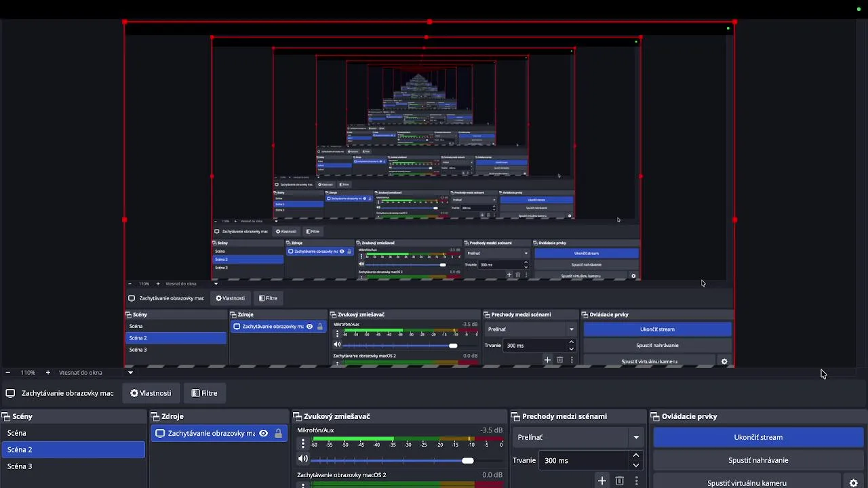The width and height of the screenshot is (868, 488).
Task: Click the -3.5 dB level readout
Action: pyautogui.click(x=492, y=430)
